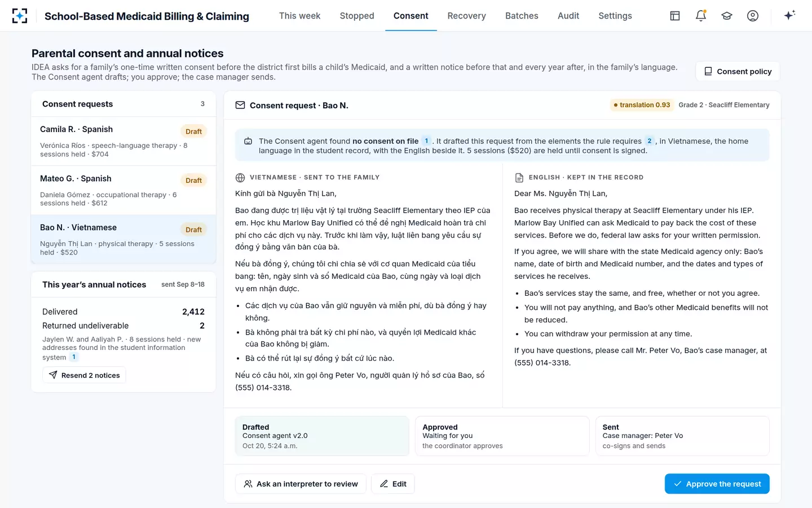Click the graduation cap icon
This screenshot has height=508, width=812.
(727, 16)
